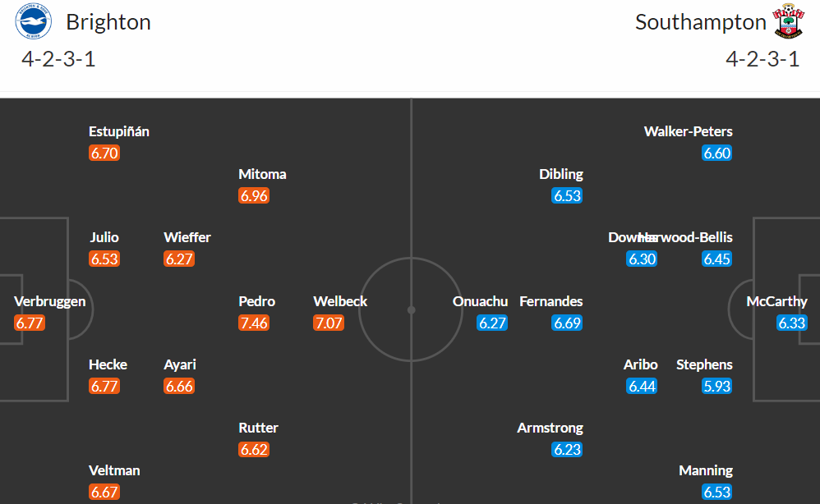
Task: Click player Rutter's name
Action: pos(258,428)
